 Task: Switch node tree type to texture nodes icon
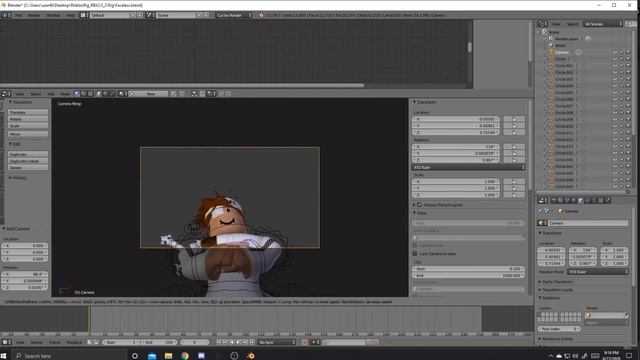(90, 94)
